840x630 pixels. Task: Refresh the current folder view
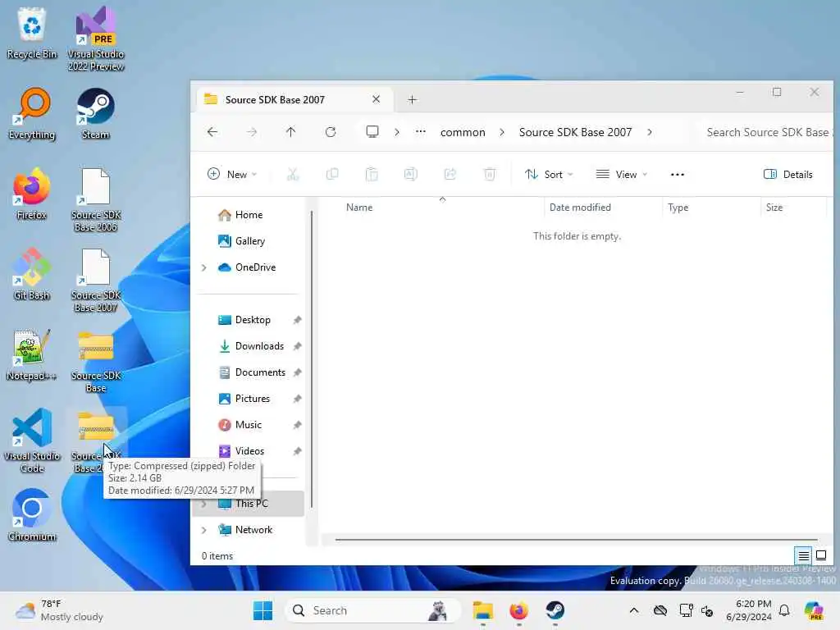click(x=331, y=132)
